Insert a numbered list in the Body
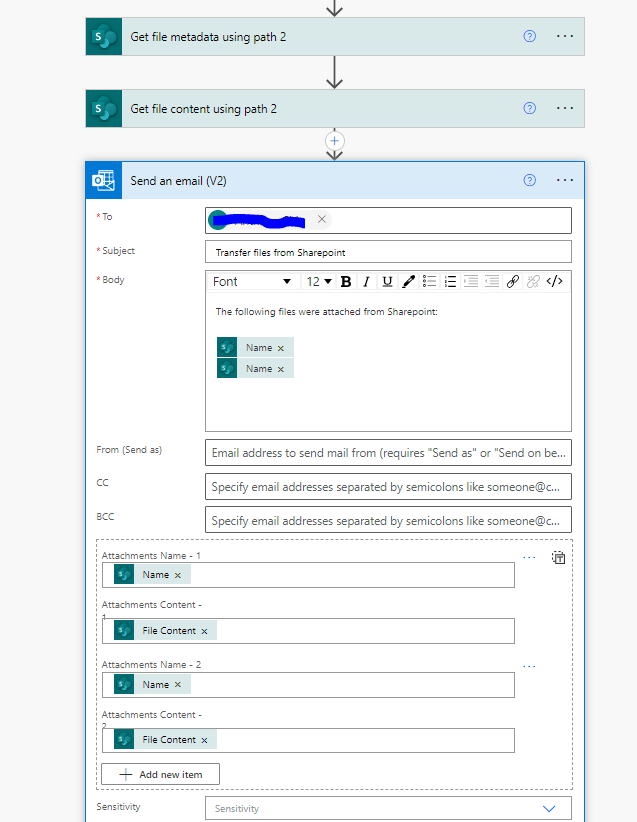 [x=450, y=282]
